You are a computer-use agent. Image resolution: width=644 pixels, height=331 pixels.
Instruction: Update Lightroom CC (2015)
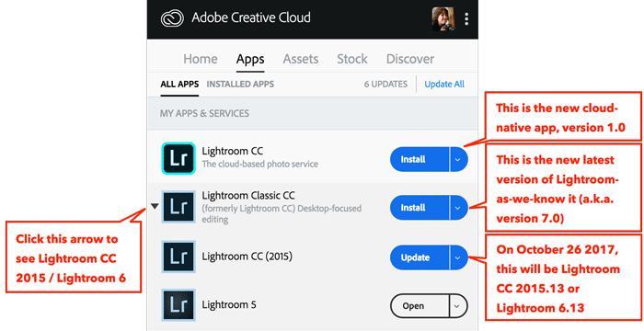420,257
